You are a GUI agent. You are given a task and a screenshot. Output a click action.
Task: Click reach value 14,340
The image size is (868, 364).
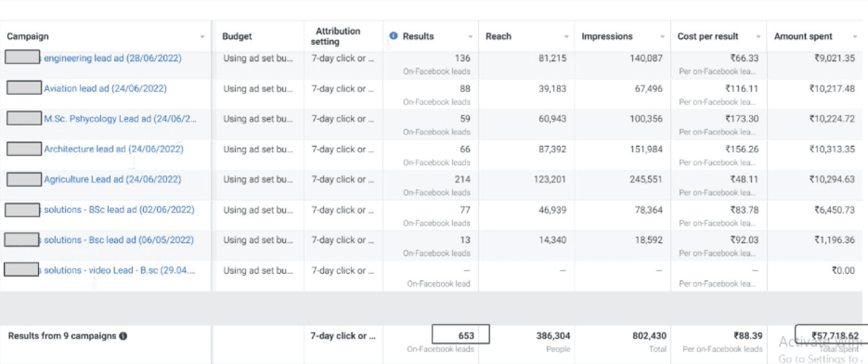554,240
